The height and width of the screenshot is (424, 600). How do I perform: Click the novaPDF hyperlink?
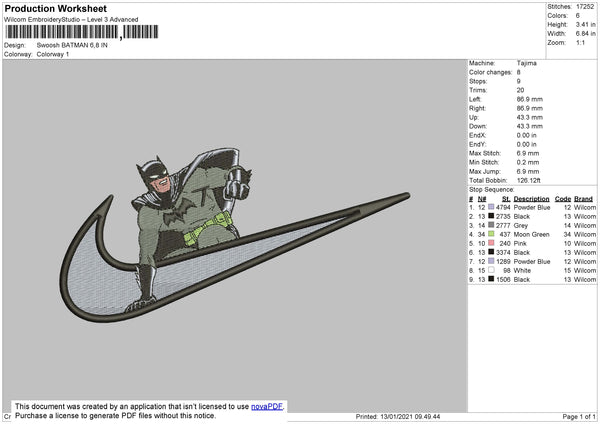267,406
